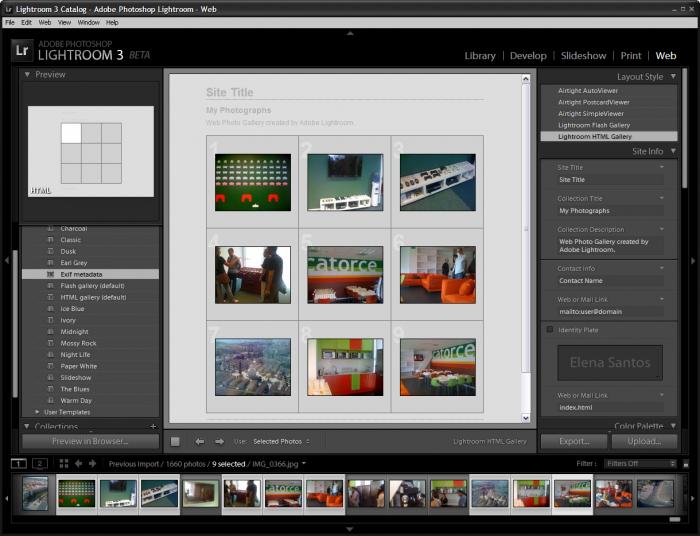The image size is (700, 536).
Task: Switch to the Develop module
Action: click(x=528, y=56)
